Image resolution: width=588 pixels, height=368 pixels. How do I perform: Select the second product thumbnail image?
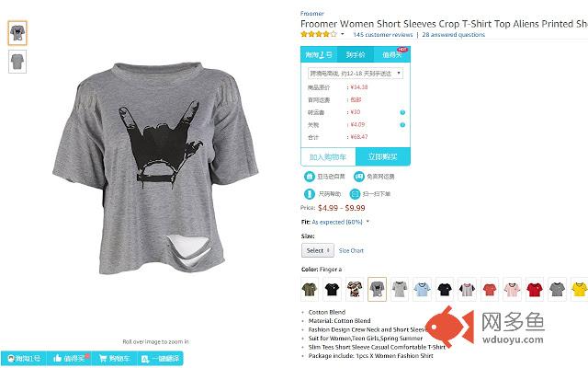[x=17, y=62]
